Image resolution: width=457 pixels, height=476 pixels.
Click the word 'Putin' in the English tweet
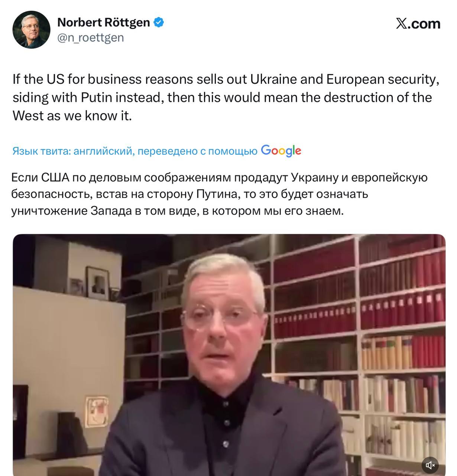click(97, 97)
